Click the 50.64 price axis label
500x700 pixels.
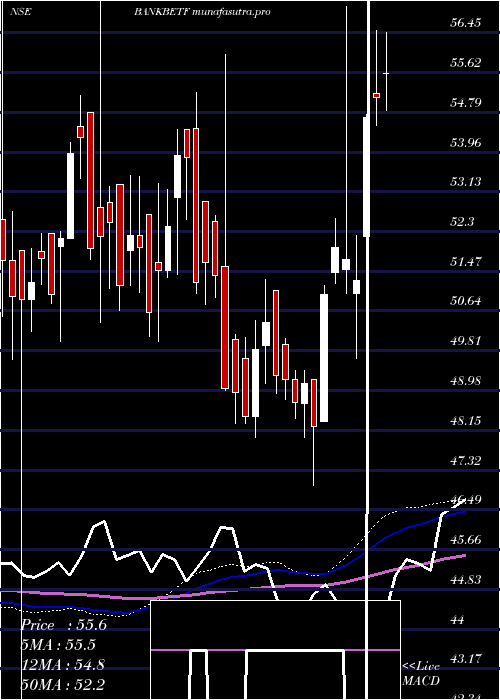click(466, 300)
